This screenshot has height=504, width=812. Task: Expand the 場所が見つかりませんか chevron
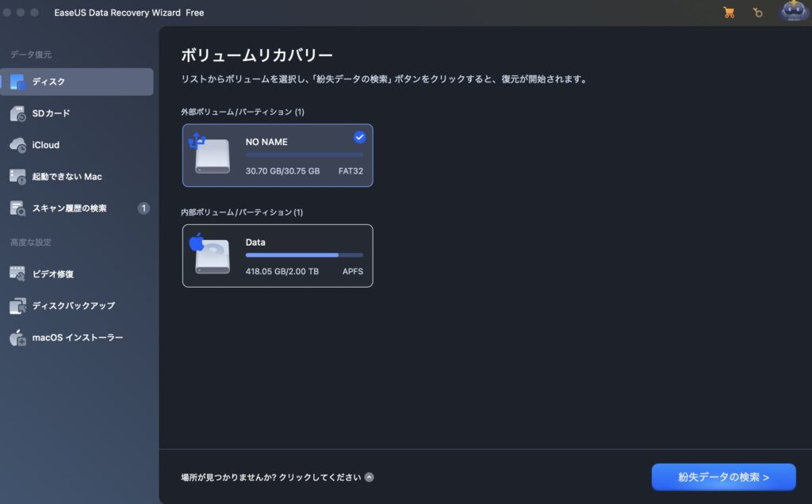(x=370, y=477)
